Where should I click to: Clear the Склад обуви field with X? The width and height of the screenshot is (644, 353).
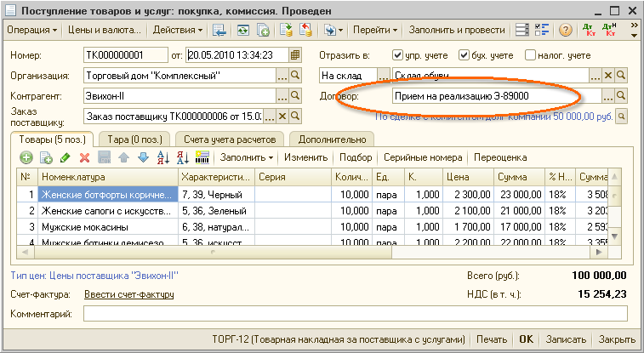pos(608,76)
